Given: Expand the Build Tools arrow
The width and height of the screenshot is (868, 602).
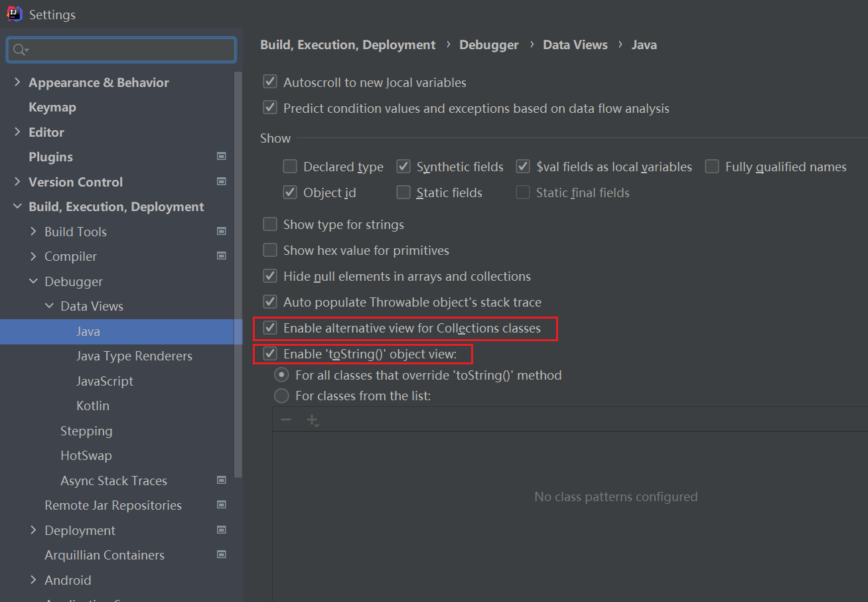Looking at the screenshot, I should pos(33,232).
